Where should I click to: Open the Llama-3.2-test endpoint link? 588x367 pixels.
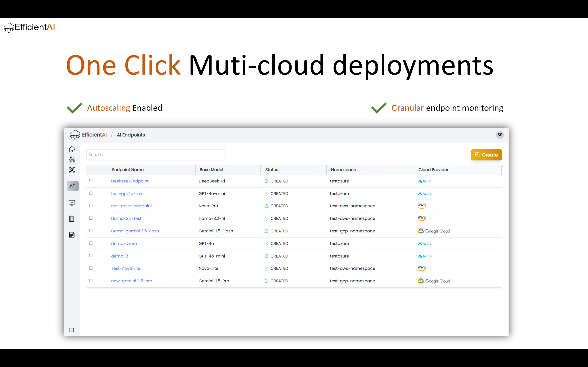pos(126,218)
